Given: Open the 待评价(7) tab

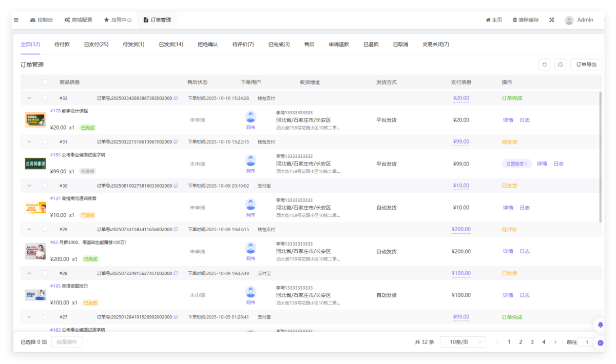Looking at the screenshot, I should [x=243, y=45].
